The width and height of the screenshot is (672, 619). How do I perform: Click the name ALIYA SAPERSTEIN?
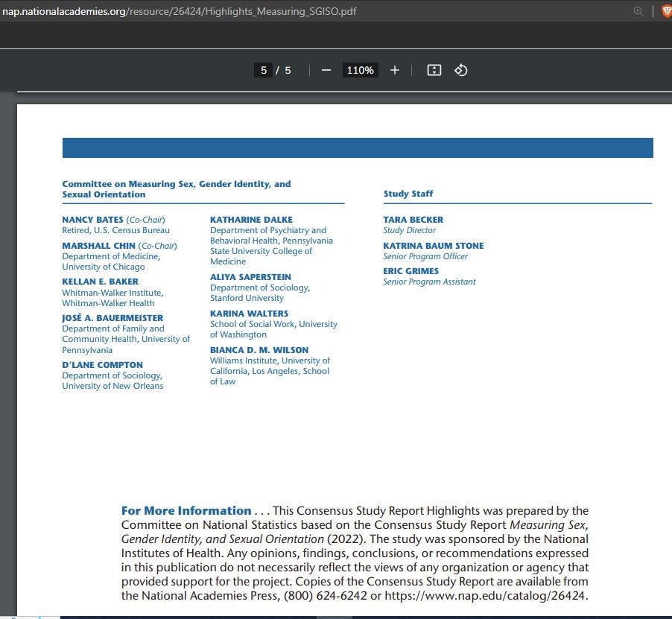coord(251,277)
